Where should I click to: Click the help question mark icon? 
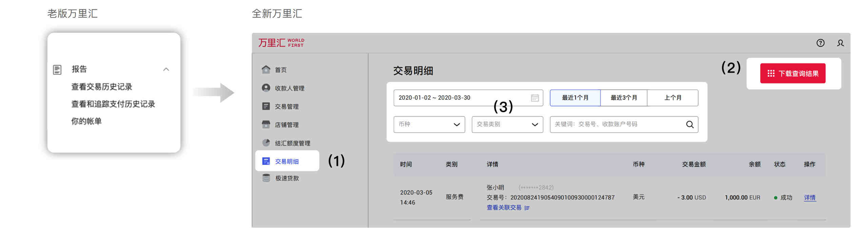click(x=820, y=43)
